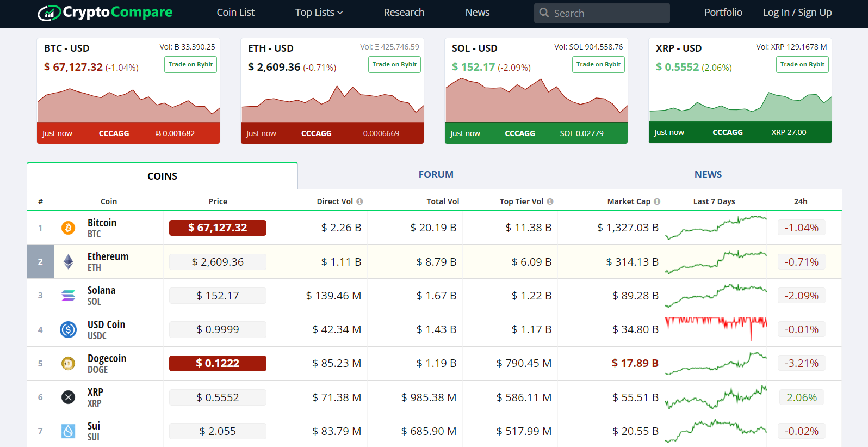Open the Top Lists dropdown
This screenshot has width=868, height=447.
coord(319,13)
